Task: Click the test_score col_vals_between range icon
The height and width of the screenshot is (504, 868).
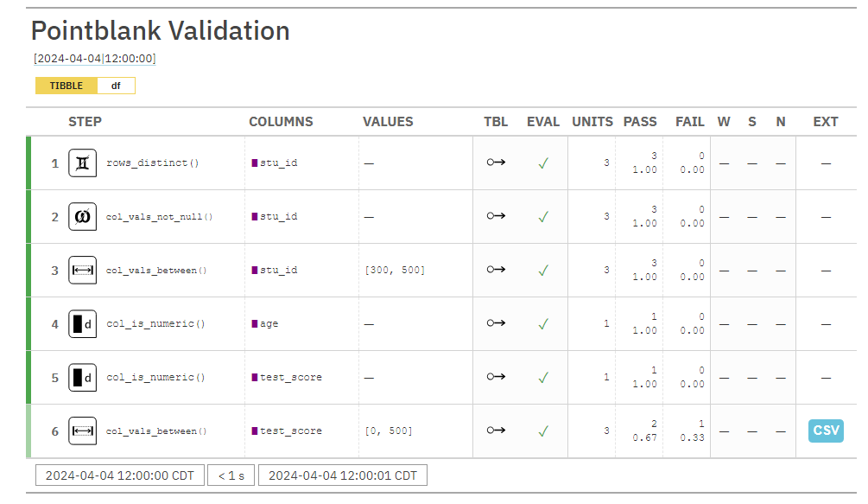Action: (x=82, y=431)
